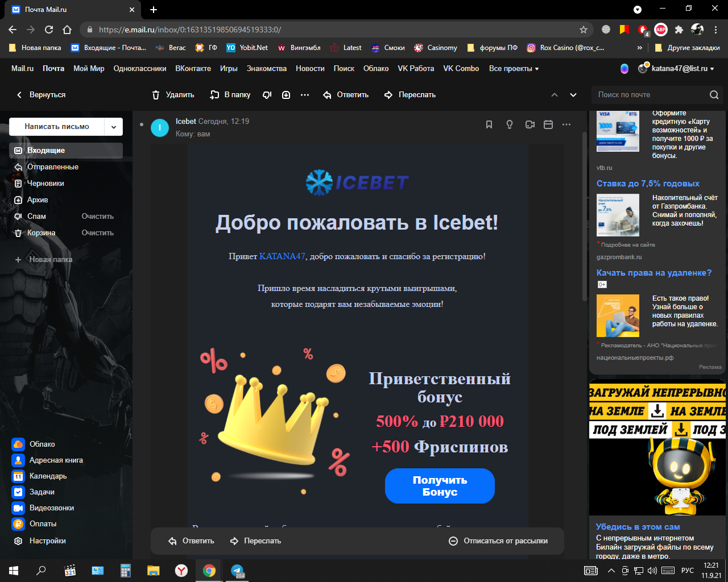The width and height of the screenshot is (728, 582).
Task: Open the Спам folder
Action: (36, 217)
